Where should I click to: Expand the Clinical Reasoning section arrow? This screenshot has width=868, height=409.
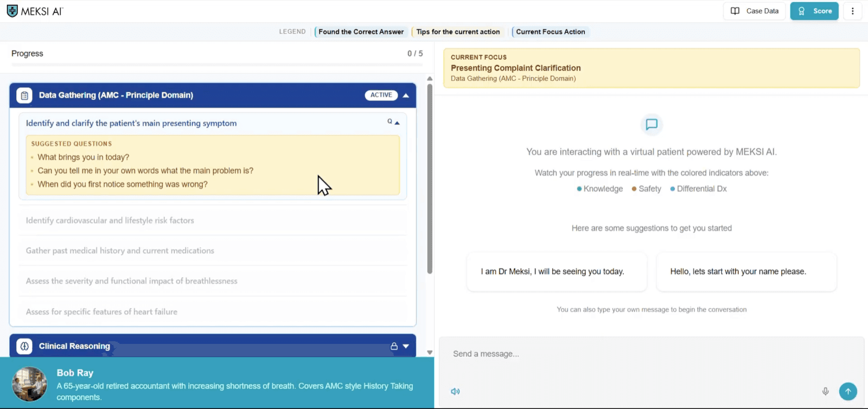(406, 346)
